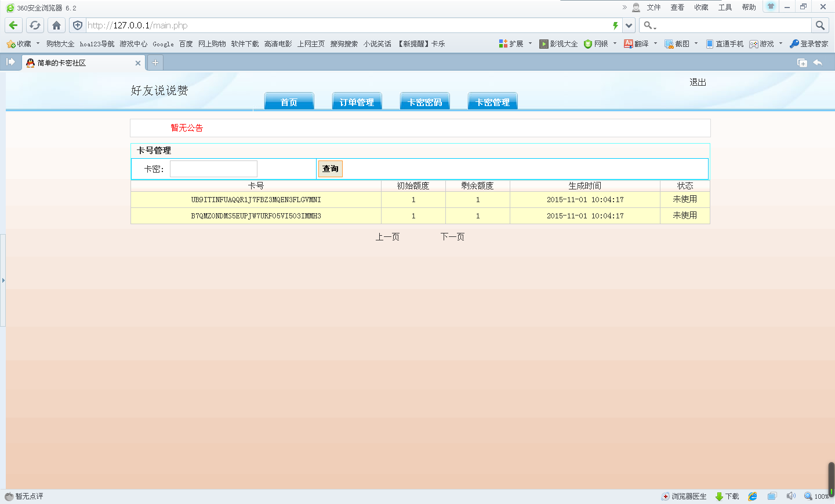
Task: Click the 上一页 previous page link
Action: (x=387, y=237)
